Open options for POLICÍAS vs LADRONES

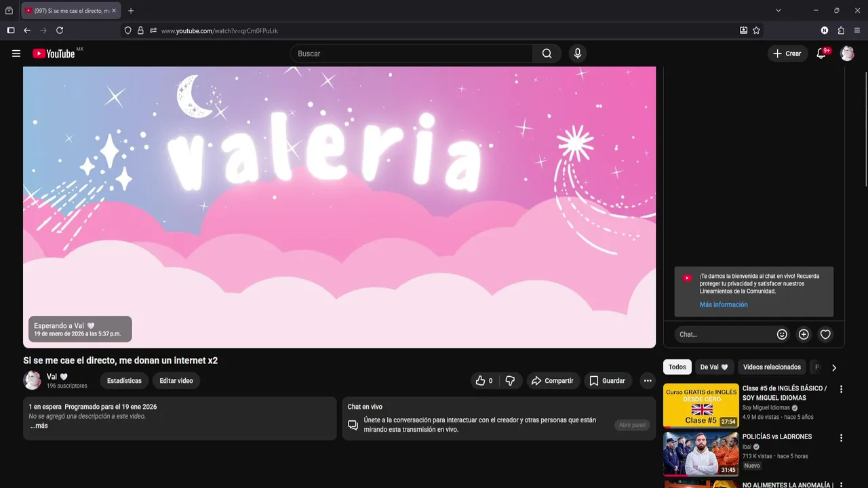pos(841,439)
